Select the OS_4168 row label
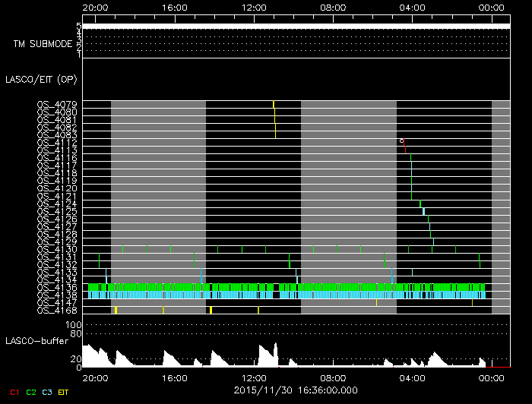 (x=57, y=310)
